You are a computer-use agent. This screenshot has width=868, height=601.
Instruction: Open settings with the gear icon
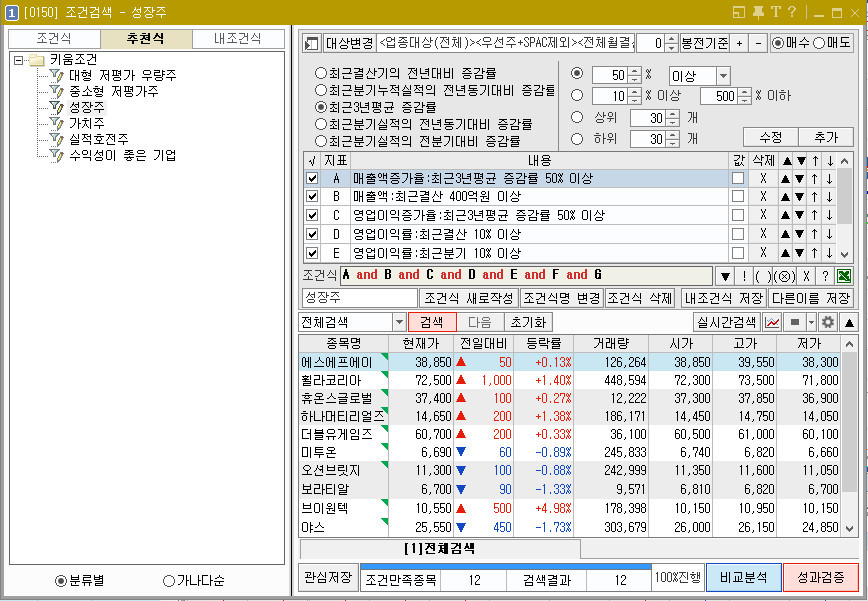(827, 322)
